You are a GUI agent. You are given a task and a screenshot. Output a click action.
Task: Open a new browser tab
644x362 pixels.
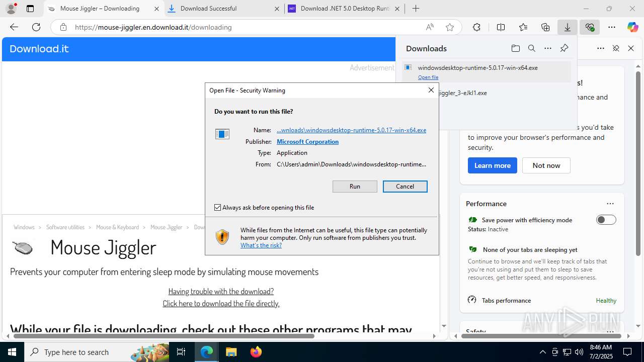tap(416, 9)
